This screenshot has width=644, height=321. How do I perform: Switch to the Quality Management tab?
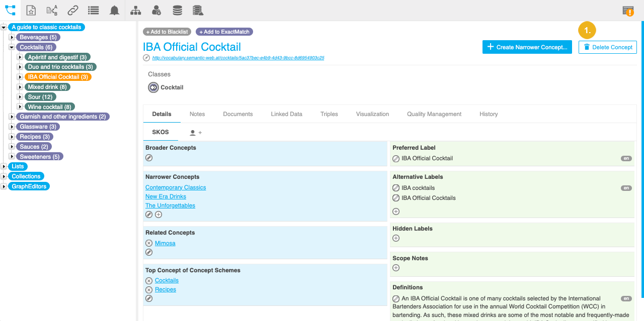[434, 114]
